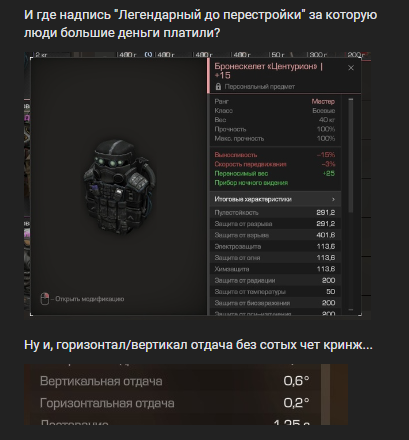Click the Электрозащита stat row
The height and width of the screenshot is (440, 409).
(x=275, y=246)
